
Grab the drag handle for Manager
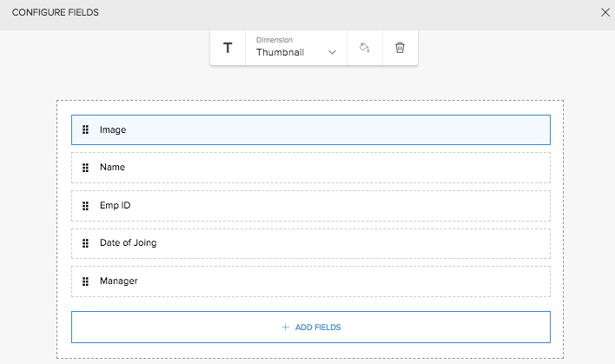point(86,281)
